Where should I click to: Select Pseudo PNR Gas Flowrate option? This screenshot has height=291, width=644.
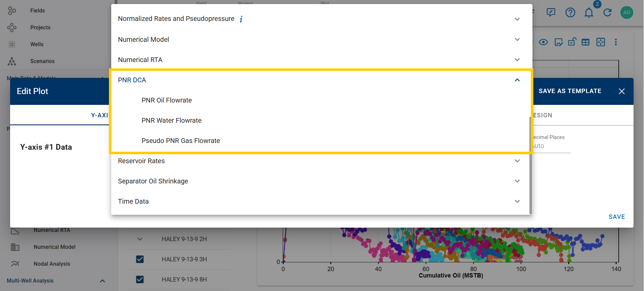[x=181, y=141]
